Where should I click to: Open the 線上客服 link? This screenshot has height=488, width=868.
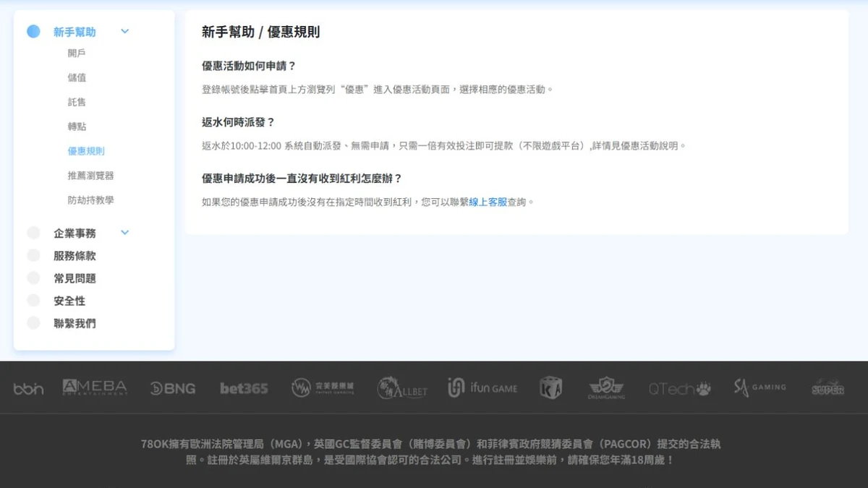tap(488, 202)
